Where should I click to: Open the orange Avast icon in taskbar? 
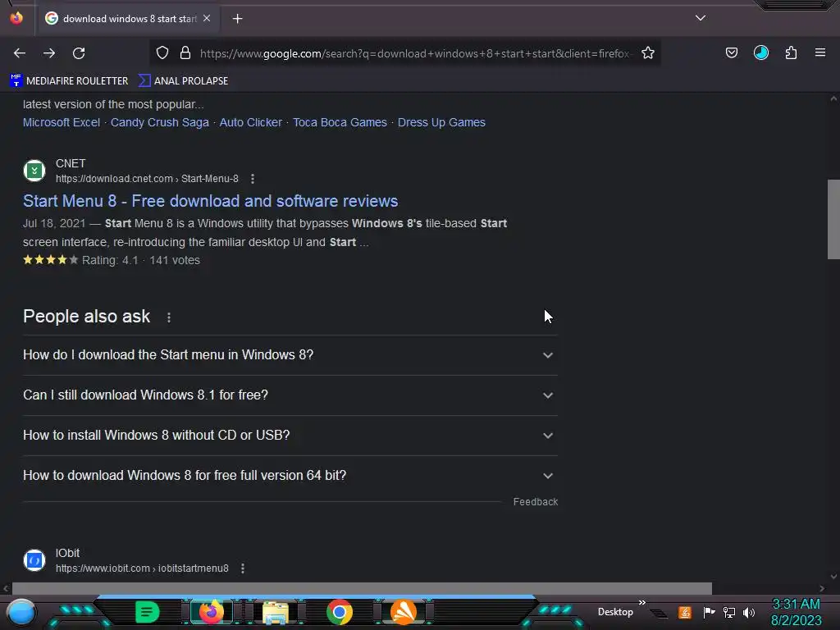point(404,612)
